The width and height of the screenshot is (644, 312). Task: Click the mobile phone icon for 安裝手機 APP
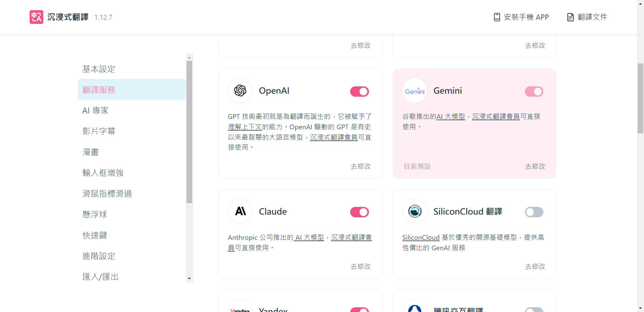click(x=497, y=17)
